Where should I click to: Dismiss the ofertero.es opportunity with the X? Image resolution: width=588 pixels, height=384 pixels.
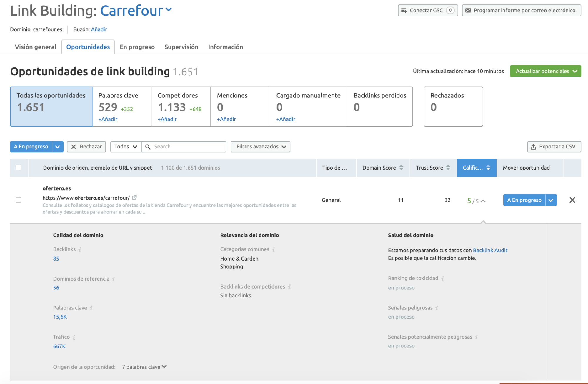pyautogui.click(x=572, y=200)
